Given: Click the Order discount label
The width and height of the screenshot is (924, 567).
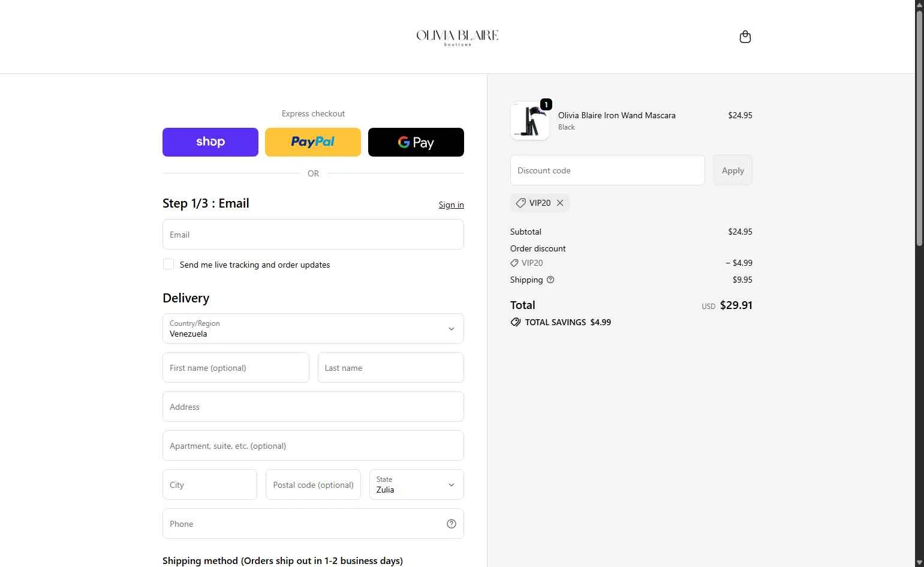Looking at the screenshot, I should (538, 248).
